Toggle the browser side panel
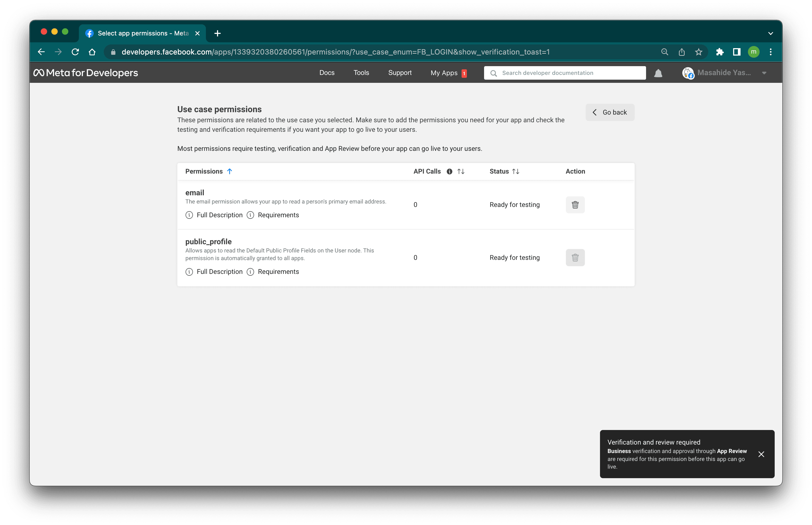812x525 pixels. [736, 52]
